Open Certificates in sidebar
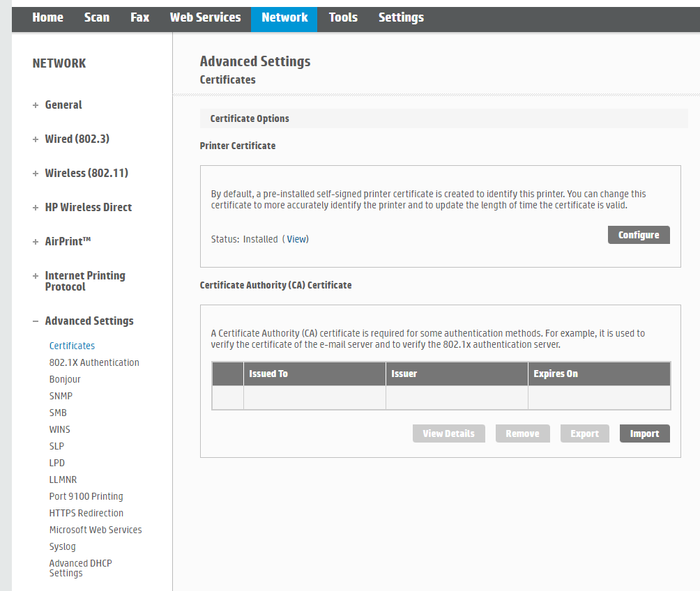This screenshot has width=700, height=591. click(x=72, y=346)
